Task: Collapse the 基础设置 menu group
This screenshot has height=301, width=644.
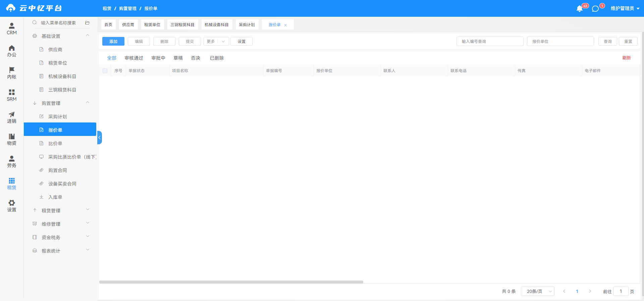Action: 60,36
